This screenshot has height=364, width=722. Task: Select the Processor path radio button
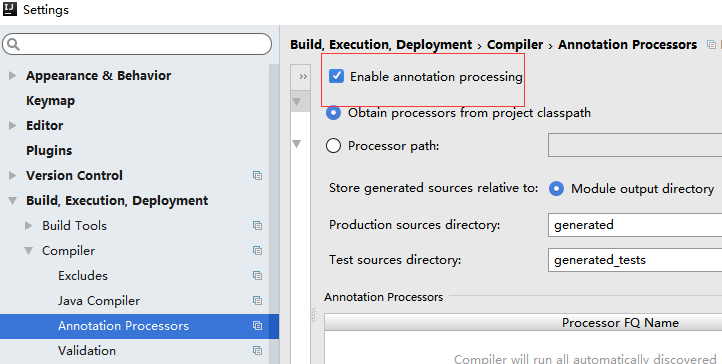[333, 145]
